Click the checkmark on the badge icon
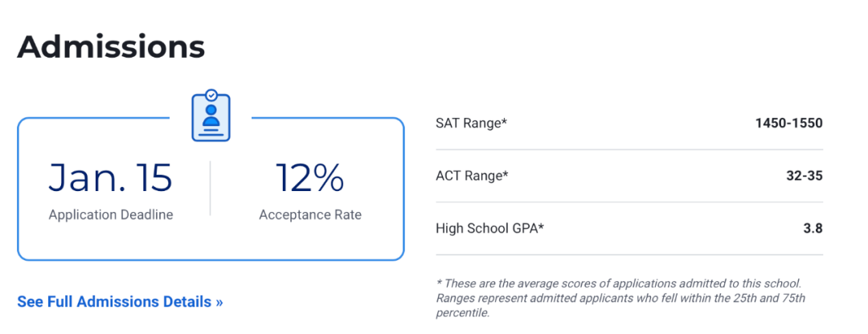 (211, 95)
